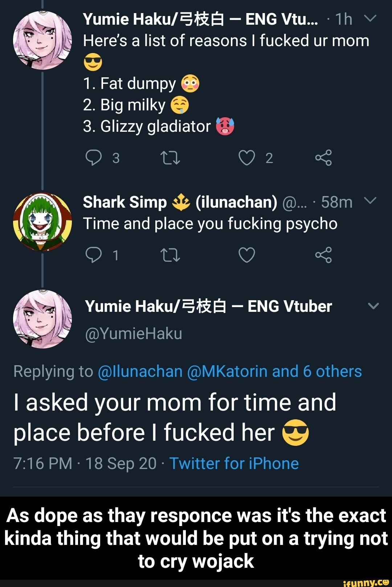Open the @YumieHaku handle profile
392x587 pixels.
(x=134, y=334)
